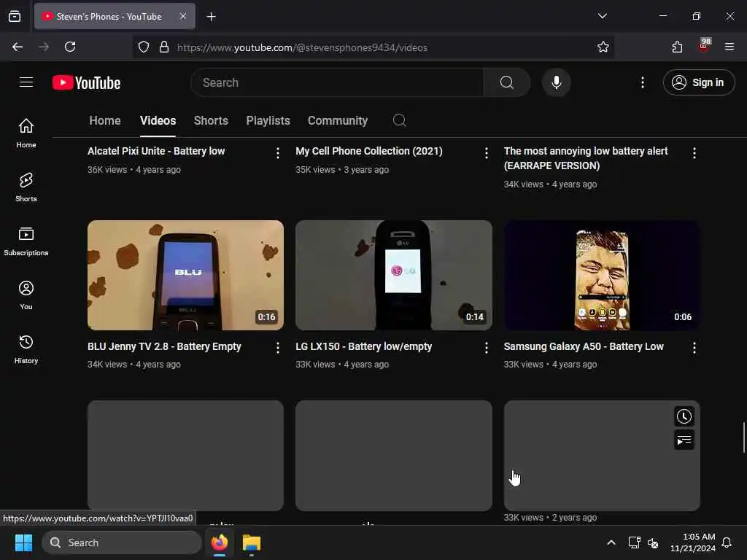The width and height of the screenshot is (747, 560).
Task: Open options for most annoying low battery alert
Action: pyautogui.click(x=694, y=153)
